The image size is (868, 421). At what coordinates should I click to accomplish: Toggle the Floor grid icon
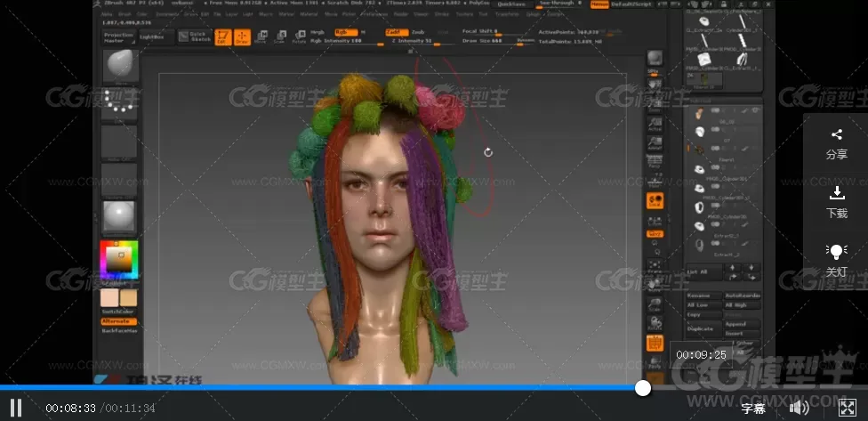655,181
